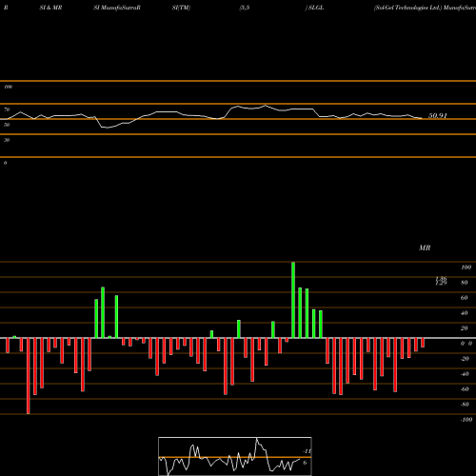
Task: Click the RSI value 50.91 label
Action: pos(438,116)
